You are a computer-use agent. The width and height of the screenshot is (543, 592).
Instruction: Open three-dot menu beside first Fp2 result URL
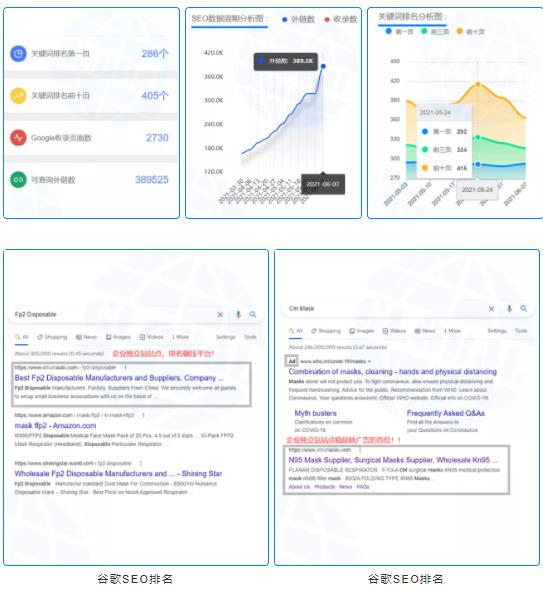(x=125, y=367)
